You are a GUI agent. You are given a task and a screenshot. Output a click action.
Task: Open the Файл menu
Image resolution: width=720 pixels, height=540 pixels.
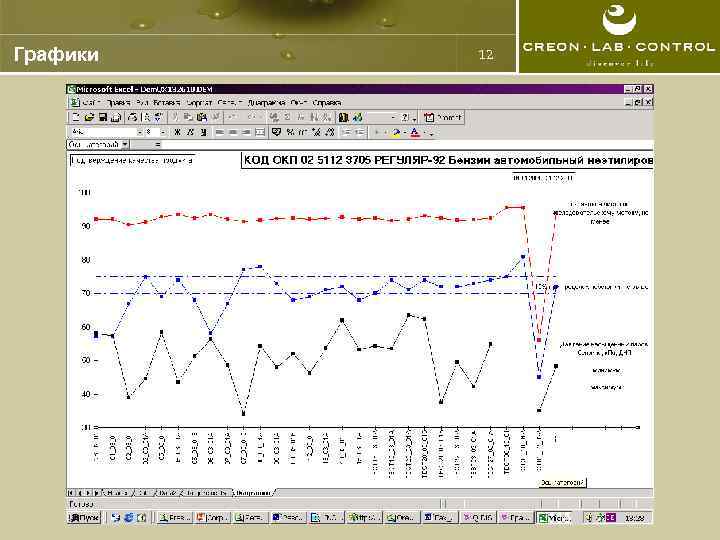[x=91, y=102]
